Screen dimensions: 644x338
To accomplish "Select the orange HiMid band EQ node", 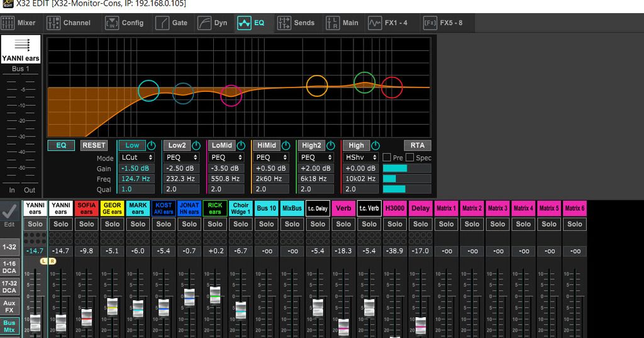I will point(317,86).
